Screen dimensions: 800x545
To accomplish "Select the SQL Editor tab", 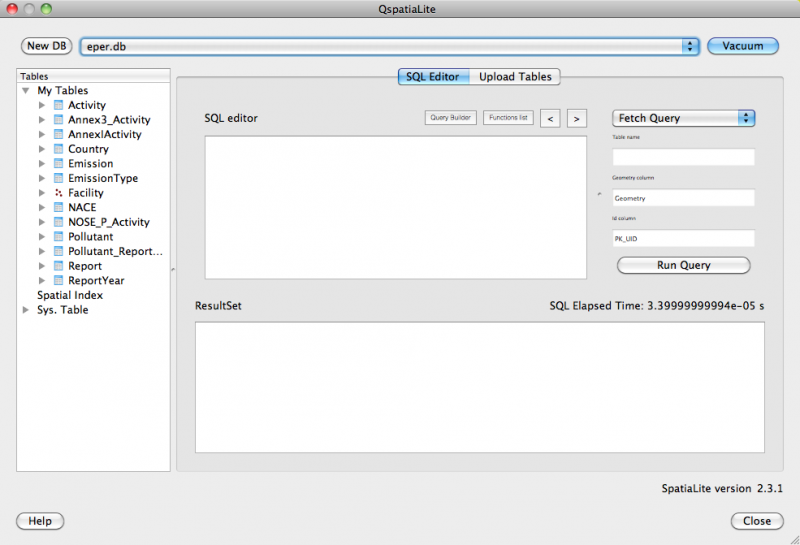I will click(x=432, y=77).
